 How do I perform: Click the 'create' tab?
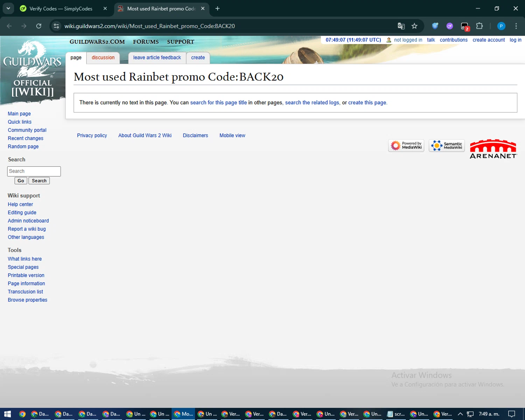pyautogui.click(x=198, y=58)
